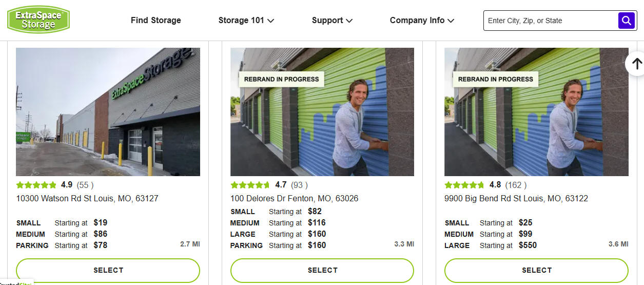The width and height of the screenshot is (644, 285).
Task: Select the 9900 Big Bend Rd facility
Action: [536, 270]
